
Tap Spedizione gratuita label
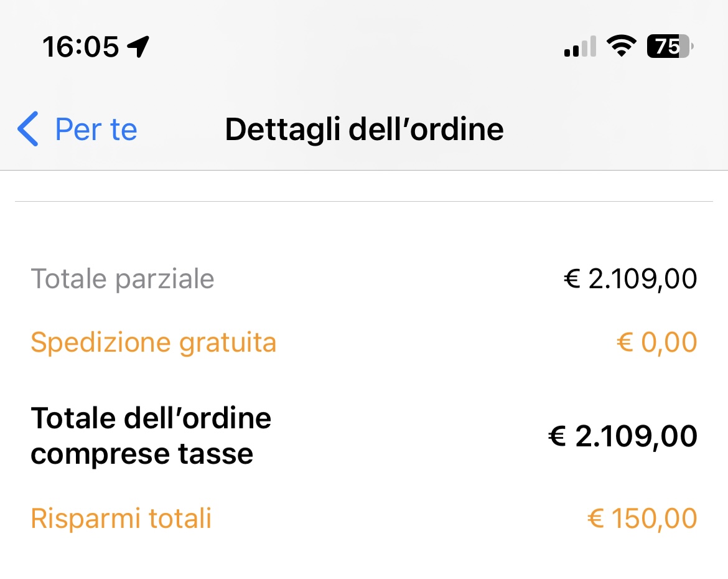pos(154,342)
